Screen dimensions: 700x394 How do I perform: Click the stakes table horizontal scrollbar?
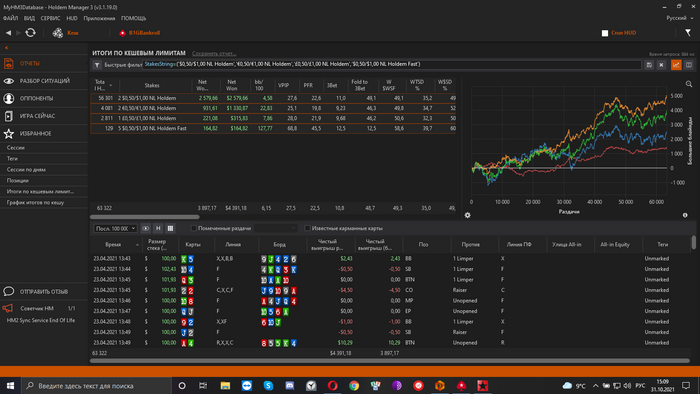tap(145, 217)
